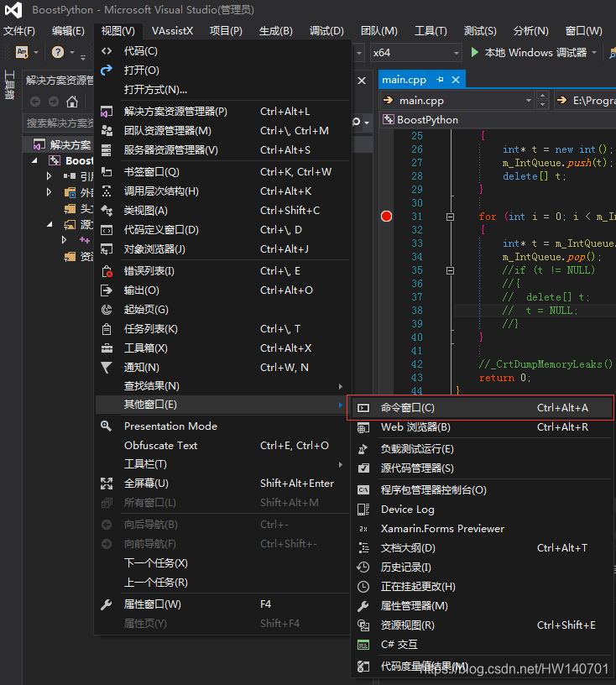
Task: Collapse the comment block at line 35
Action: coord(450,270)
